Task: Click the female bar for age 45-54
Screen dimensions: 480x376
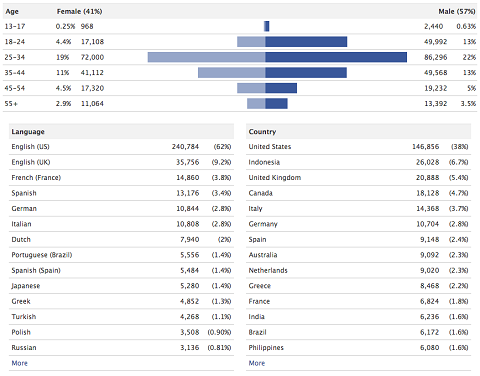Action: coord(251,88)
